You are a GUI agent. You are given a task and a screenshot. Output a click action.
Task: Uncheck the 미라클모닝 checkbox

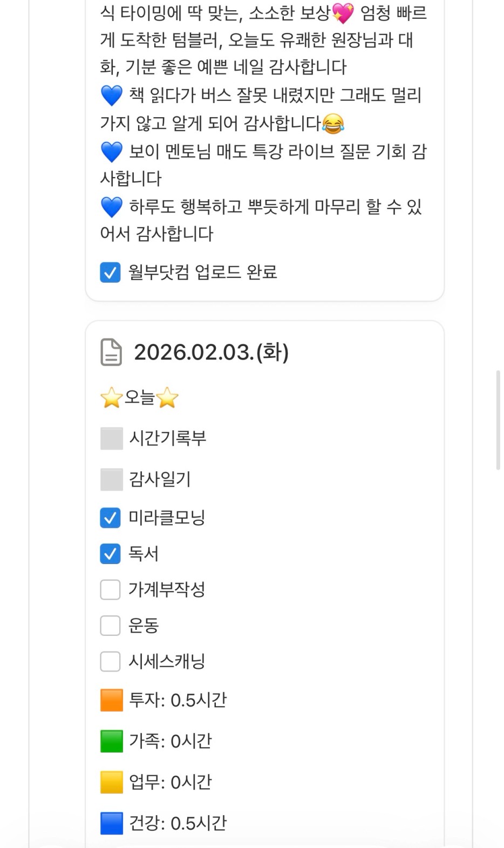110,518
